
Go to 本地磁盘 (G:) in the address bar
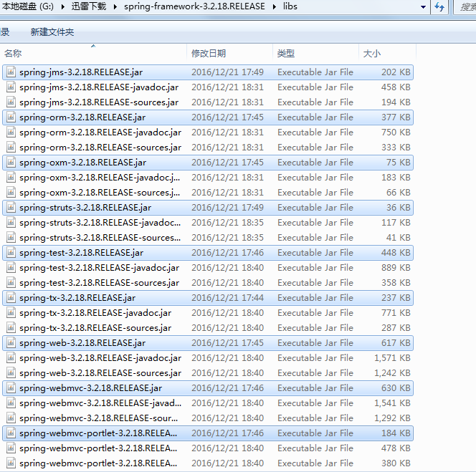pos(28,6)
